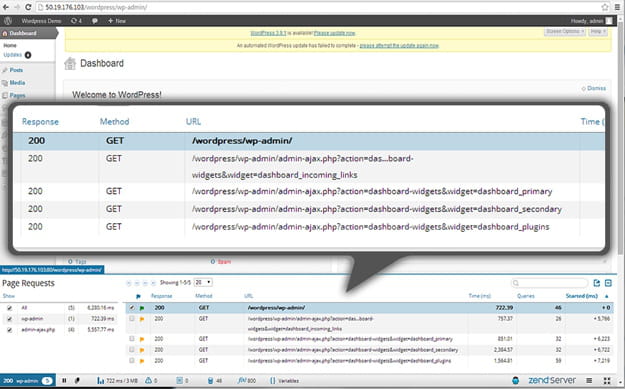Check the dashboard_secondary request row checkbox
Viewport: 625px width, 389px height.
point(132,350)
